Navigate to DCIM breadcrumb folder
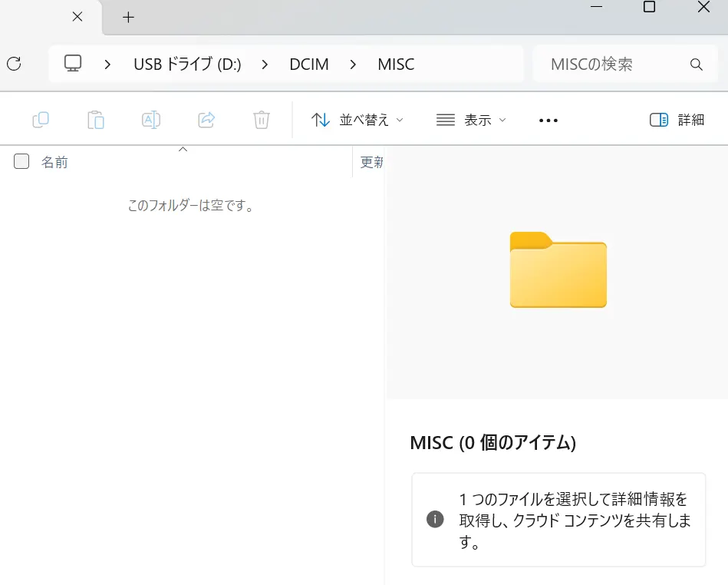Screen dimensions: 728x585 coord(308,64)
